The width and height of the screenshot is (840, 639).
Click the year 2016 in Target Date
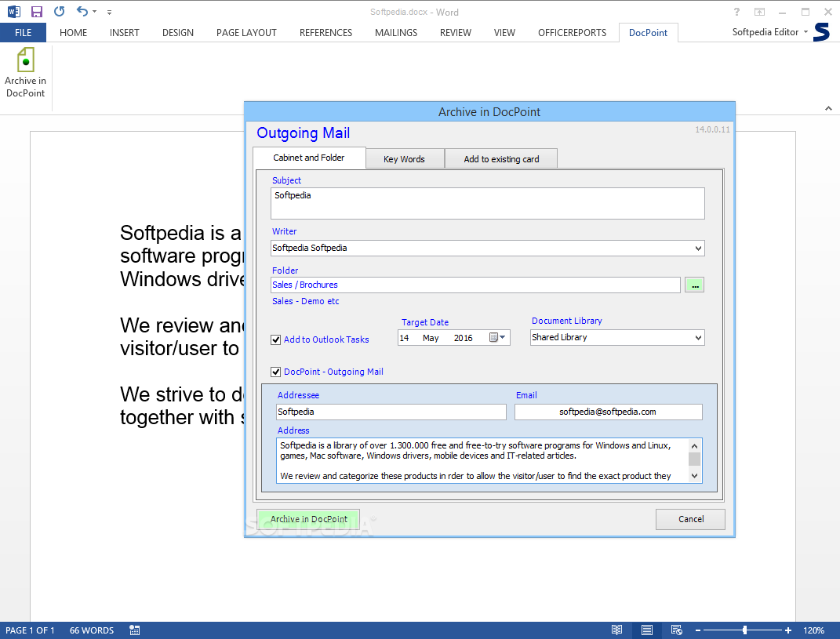pos(463,338)
